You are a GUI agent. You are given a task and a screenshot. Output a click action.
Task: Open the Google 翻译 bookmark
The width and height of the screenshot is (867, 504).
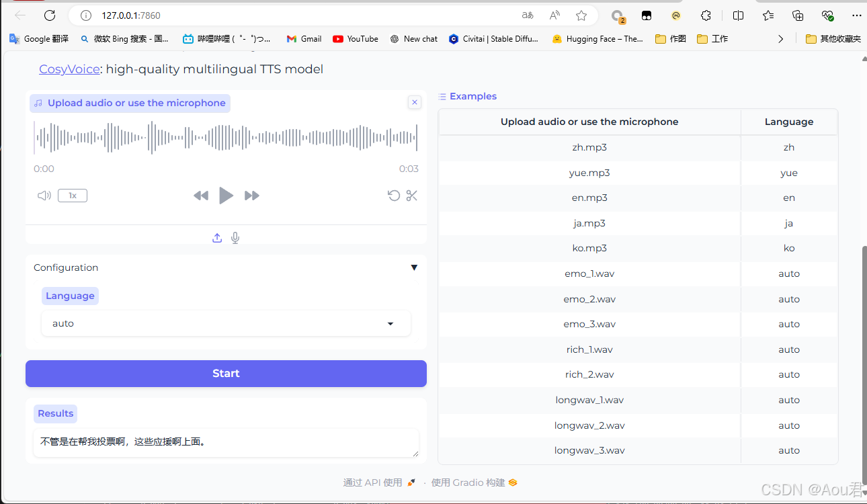tap(39, 39)
